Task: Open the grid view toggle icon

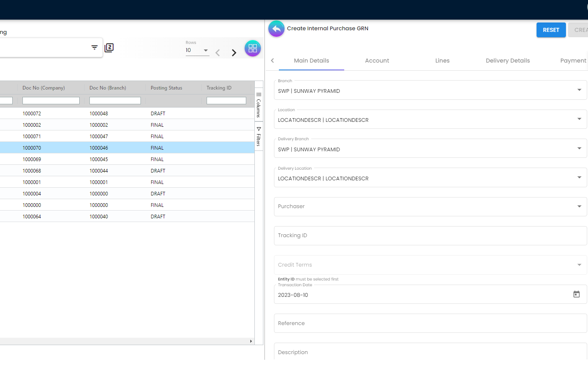Action: [x=252, y=48]
